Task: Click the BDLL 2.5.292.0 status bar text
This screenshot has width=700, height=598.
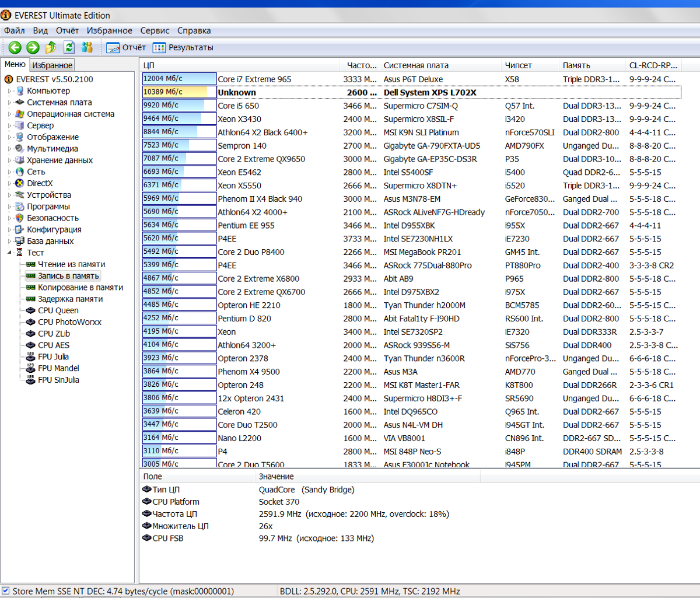Action: 370,591
